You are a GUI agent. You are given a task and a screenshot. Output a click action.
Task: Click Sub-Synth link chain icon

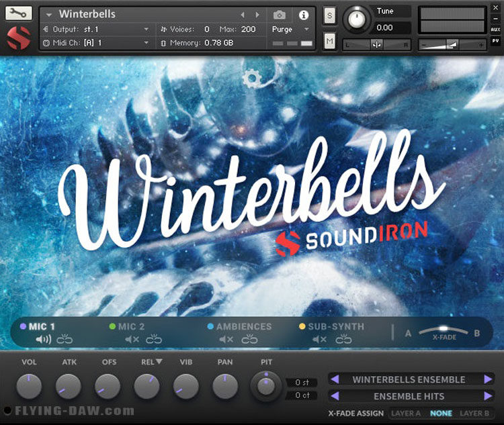tap(343, 339)
